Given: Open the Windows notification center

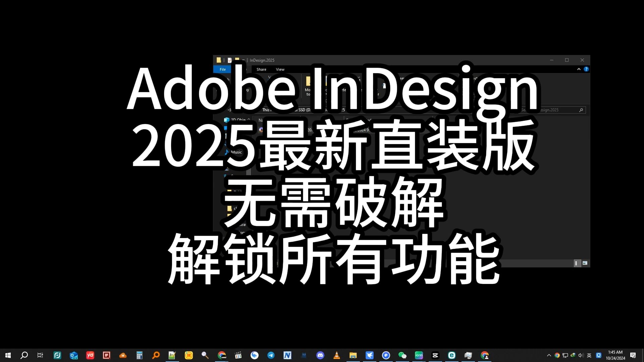Looking at the screenshot, I should tap(633, 355).
